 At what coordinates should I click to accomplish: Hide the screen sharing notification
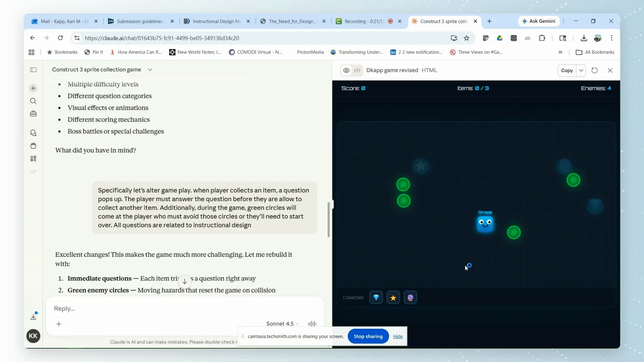(x=398, y=336)
